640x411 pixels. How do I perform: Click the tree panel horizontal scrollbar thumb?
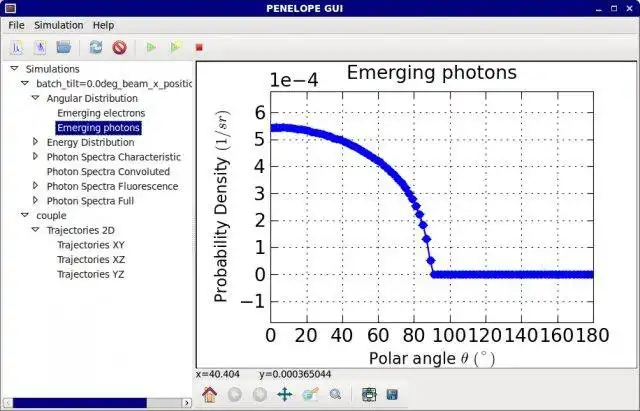tap(80, 403)
